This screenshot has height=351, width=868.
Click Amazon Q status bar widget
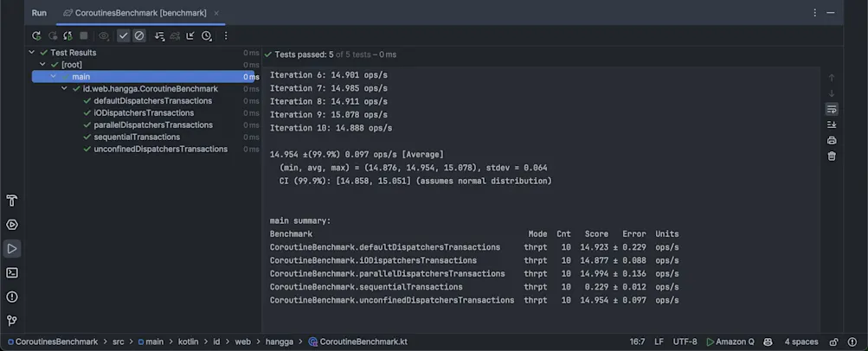pos(730,341)
